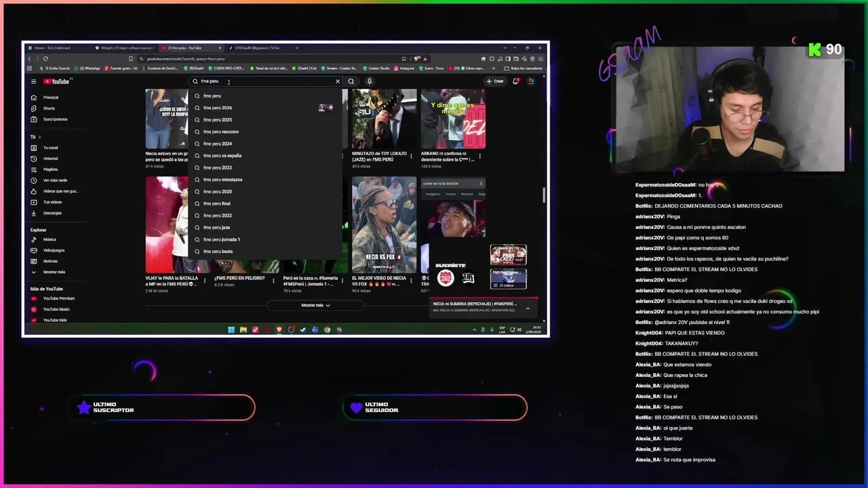Open options menu for MINUTAZO de TOY LOKAZO
Screen dimensions: 868x488
pos(411,157)
